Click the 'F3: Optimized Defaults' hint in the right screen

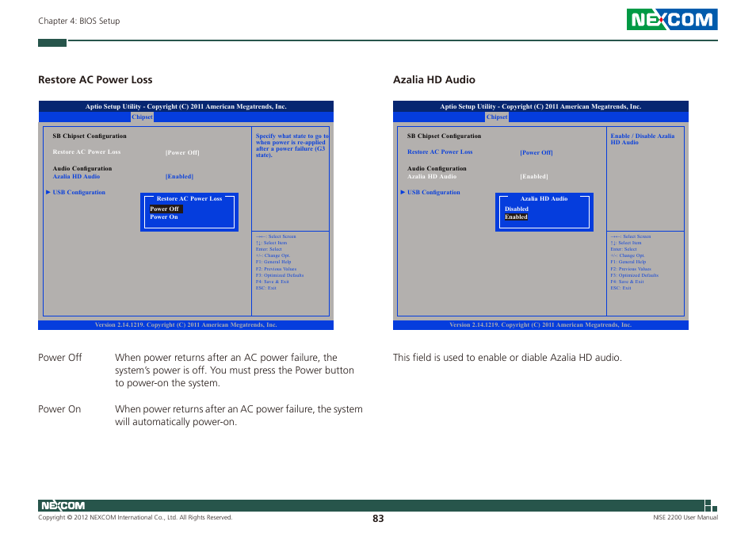pos(635,275)
